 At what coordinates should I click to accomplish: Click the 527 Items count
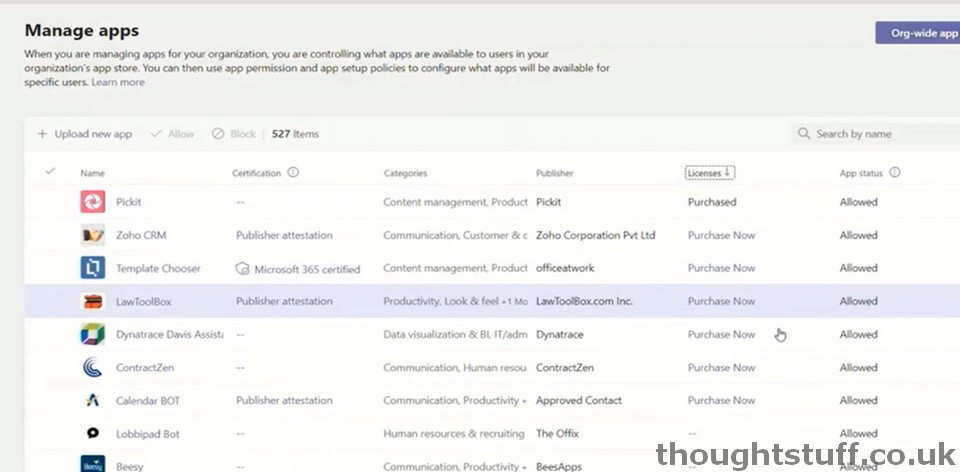[295, 134]
